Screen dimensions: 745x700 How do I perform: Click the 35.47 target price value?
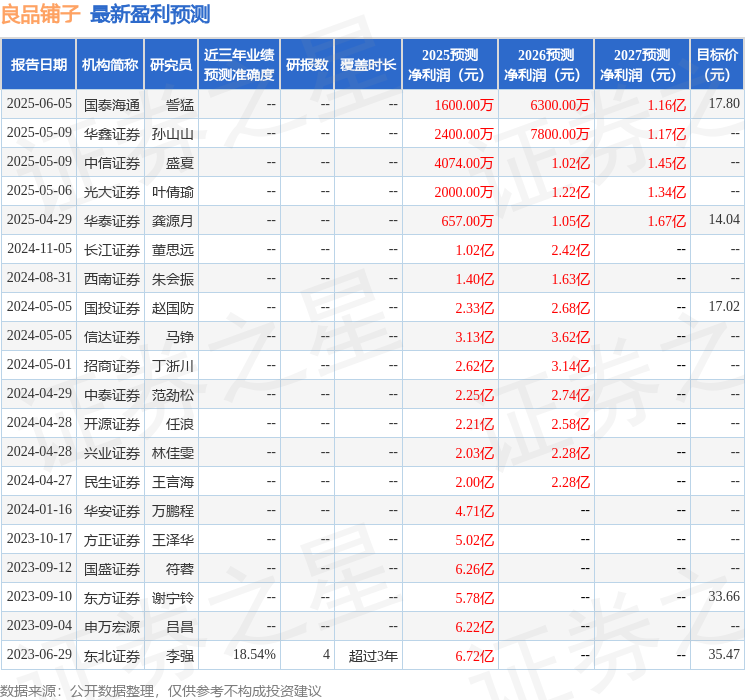click(x=723, y=655)
